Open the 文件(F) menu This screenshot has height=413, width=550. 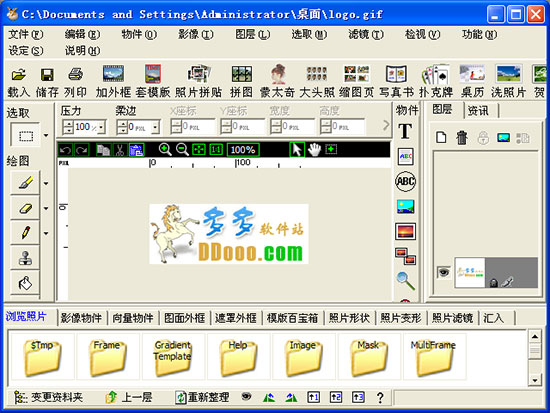point(26,34)
